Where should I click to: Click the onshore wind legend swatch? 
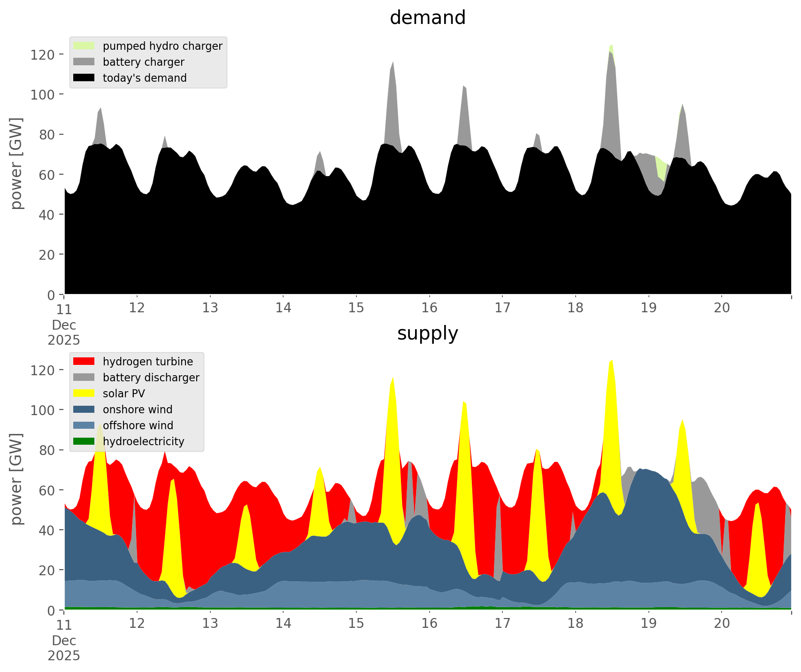click(x=85, y=409)
